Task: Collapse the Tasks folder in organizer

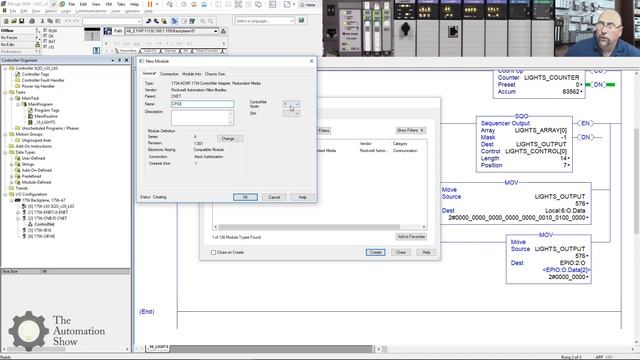Action: [6, 92]
